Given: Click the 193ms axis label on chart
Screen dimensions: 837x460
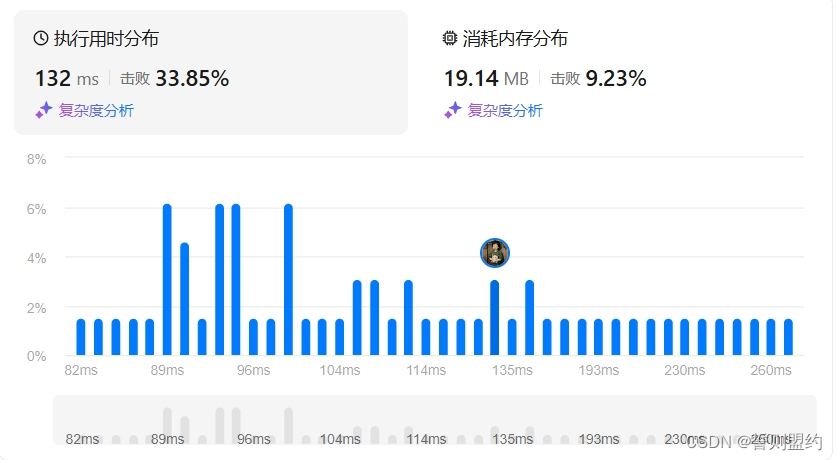Looking at the screenshot, I should click(598, 370).
